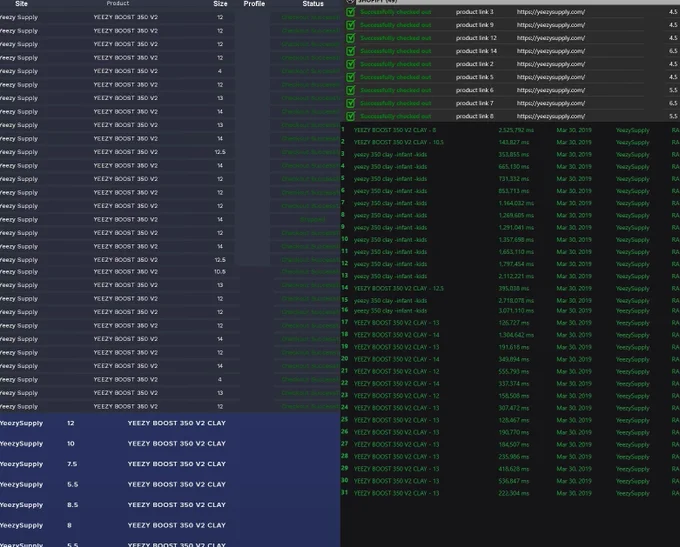
Task: Select entry 2 'YEEZY BOOST 350 V2 CLAY - 10.5'
Action: (399, 142)
